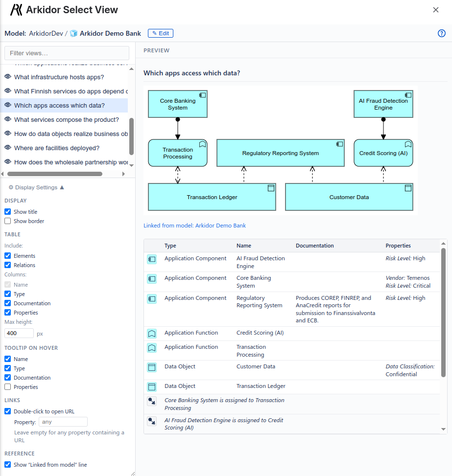Open 'Linked from model: Arkidor Demo Bank' link

click(x=194, y=226)
